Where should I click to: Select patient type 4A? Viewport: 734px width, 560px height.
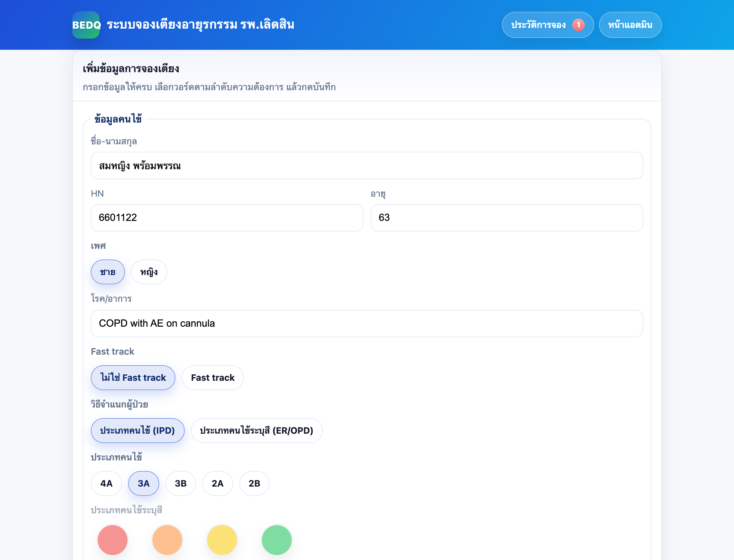coord(106,483)
